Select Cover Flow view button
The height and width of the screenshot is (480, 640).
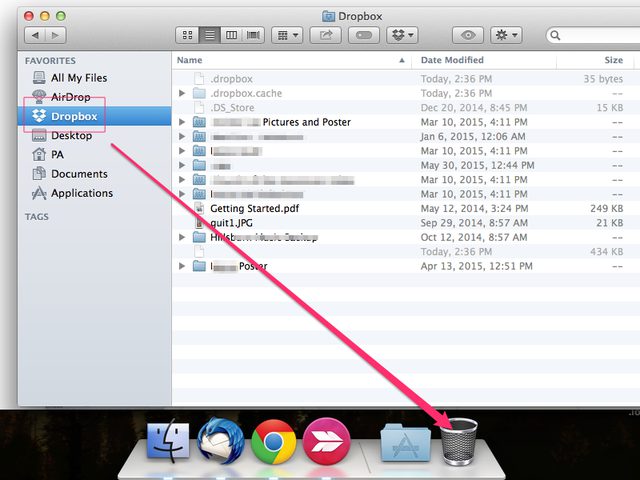(x=254, y=35)
